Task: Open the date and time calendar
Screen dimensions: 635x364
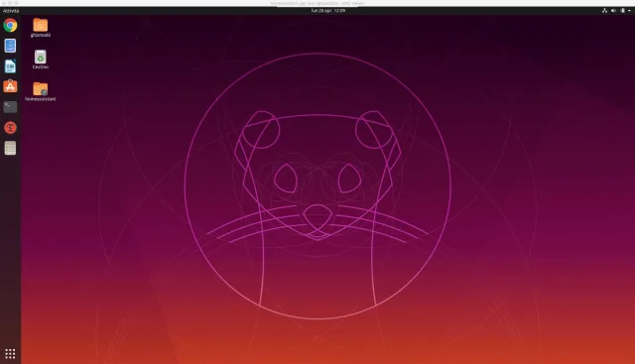Action: pyautogui.click(x=328, y=11)
